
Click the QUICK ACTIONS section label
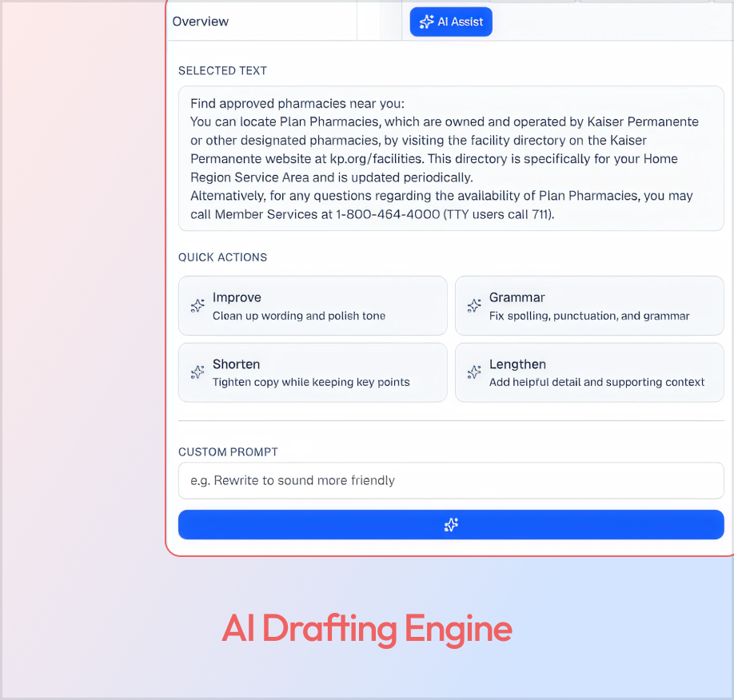point(222,257)
